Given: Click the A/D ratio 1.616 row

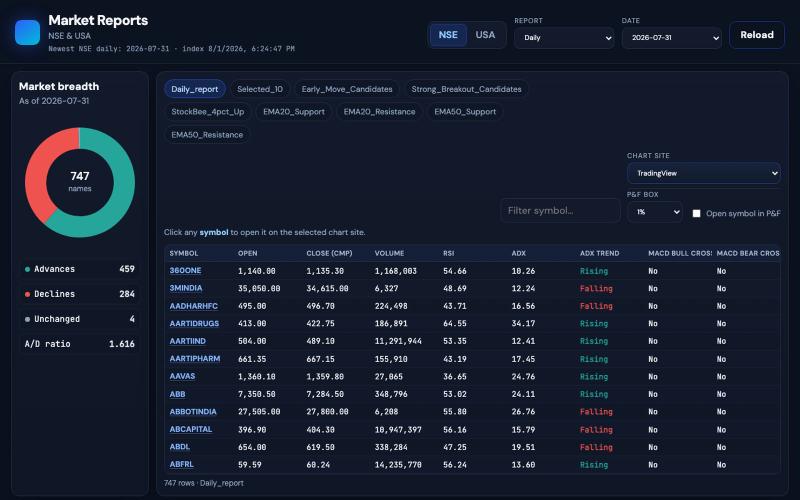Looking at the screenshot, I should [80, 344].
